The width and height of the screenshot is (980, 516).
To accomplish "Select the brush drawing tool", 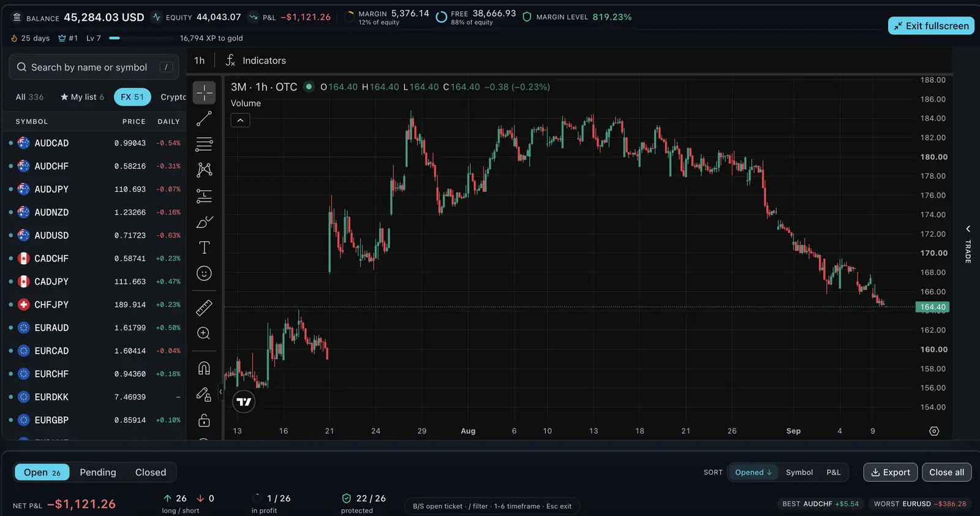I will click(204, 222).
